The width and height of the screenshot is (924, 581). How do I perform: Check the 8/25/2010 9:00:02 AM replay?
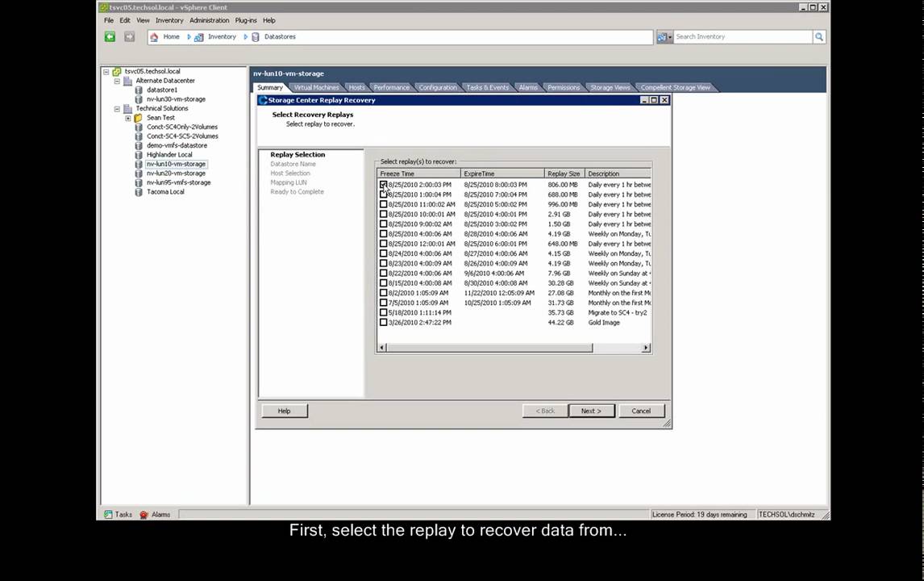coord(384,224)
